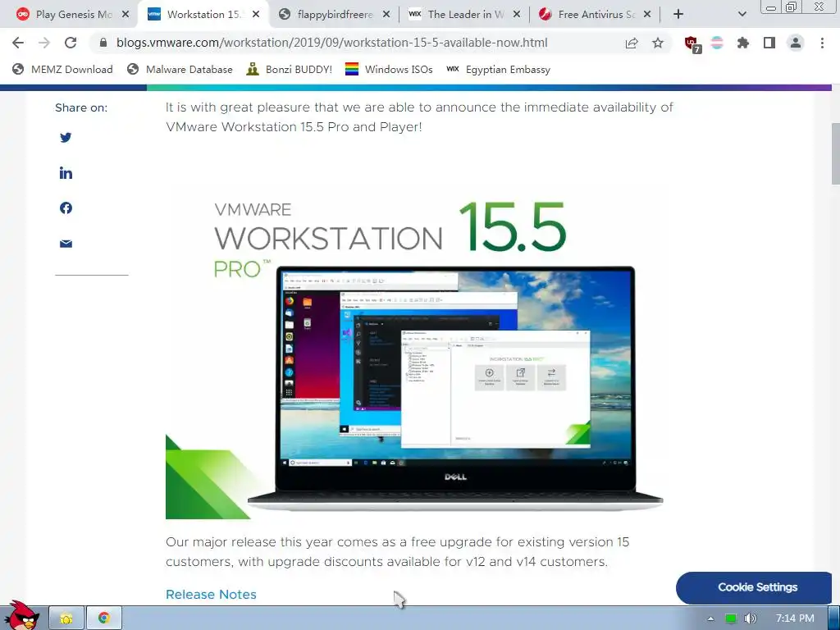Click the page vertical scrollbar thumb
This screenshot has height=630, width=840.
click(x=835, y=153)
